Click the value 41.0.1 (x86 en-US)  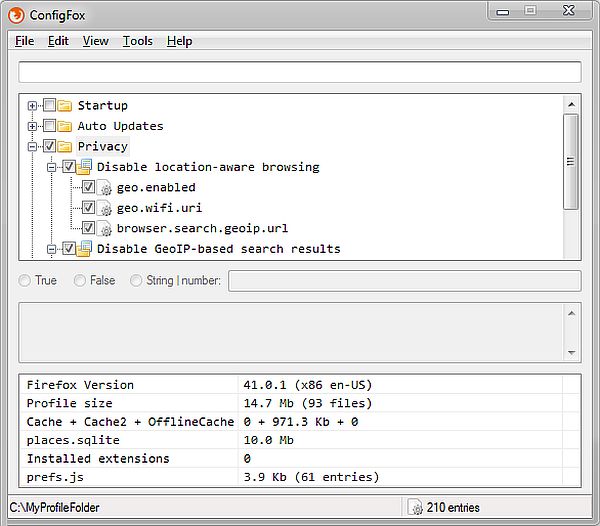[308, 385]
